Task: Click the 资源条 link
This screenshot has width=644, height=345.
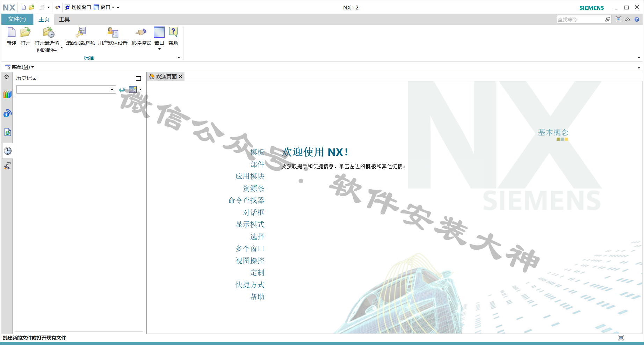Action: tap(254, 189)
